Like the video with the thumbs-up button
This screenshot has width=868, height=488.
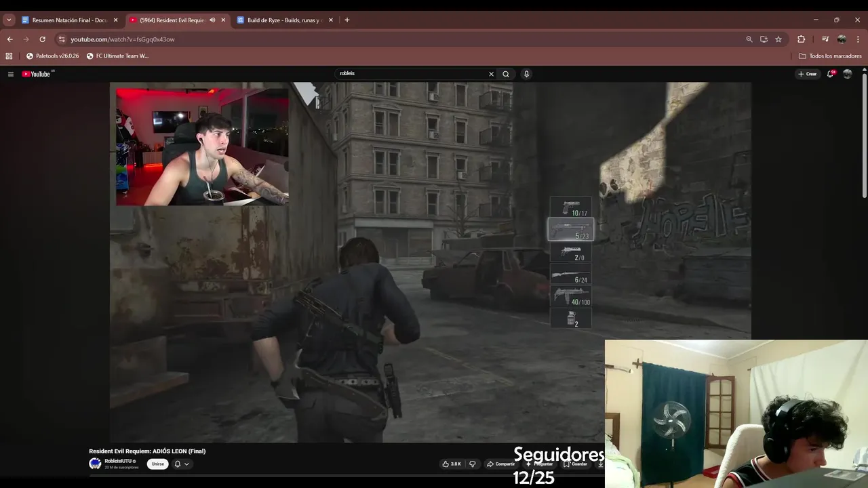coord(452,464)
